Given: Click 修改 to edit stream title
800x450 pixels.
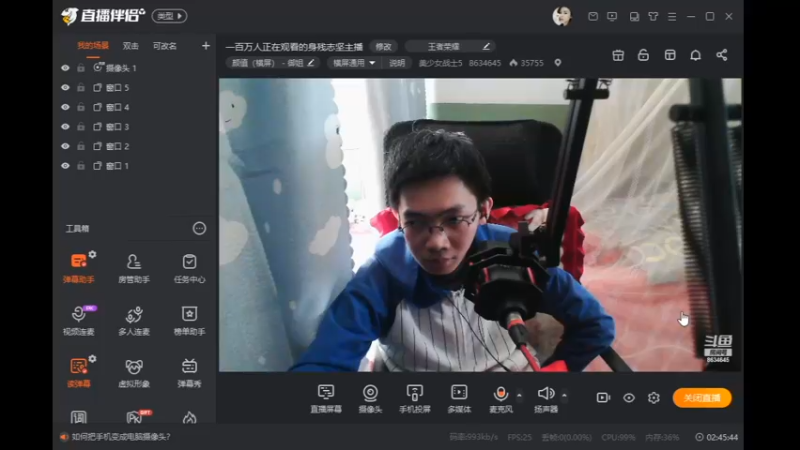Looking at the screenshot, I should tap(383, 46).
